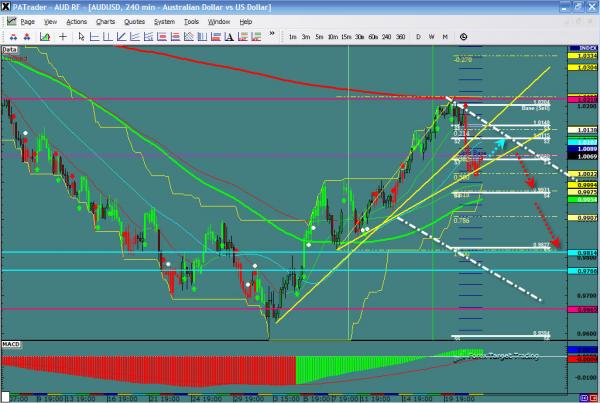Open the Quotes menu
This screenshot has width=600, height=403.
pos(134,20)
